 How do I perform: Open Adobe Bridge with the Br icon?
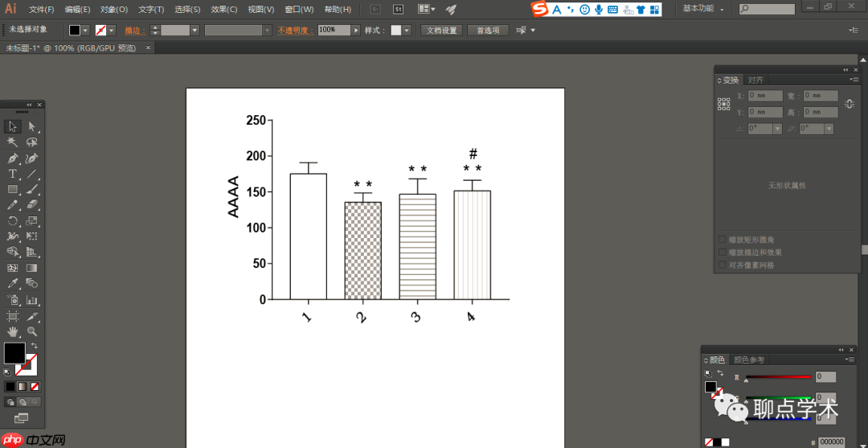375,9
